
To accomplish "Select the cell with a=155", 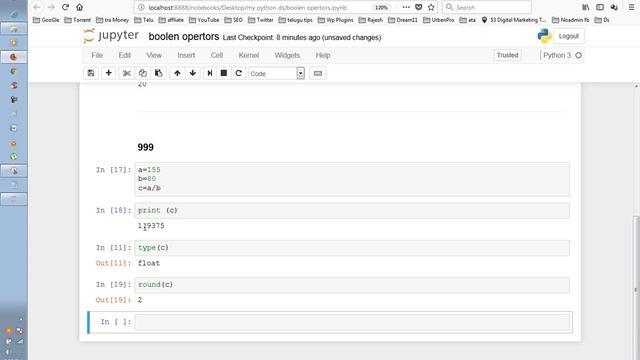I will click(x=352, y=179).
